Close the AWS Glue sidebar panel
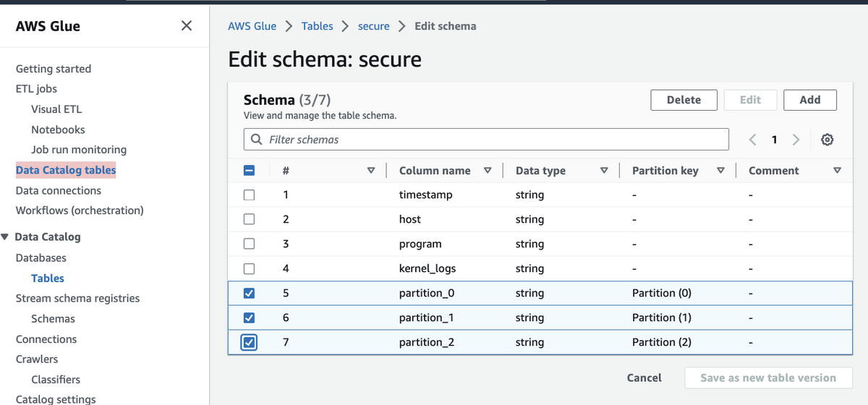 pos(186,26)
